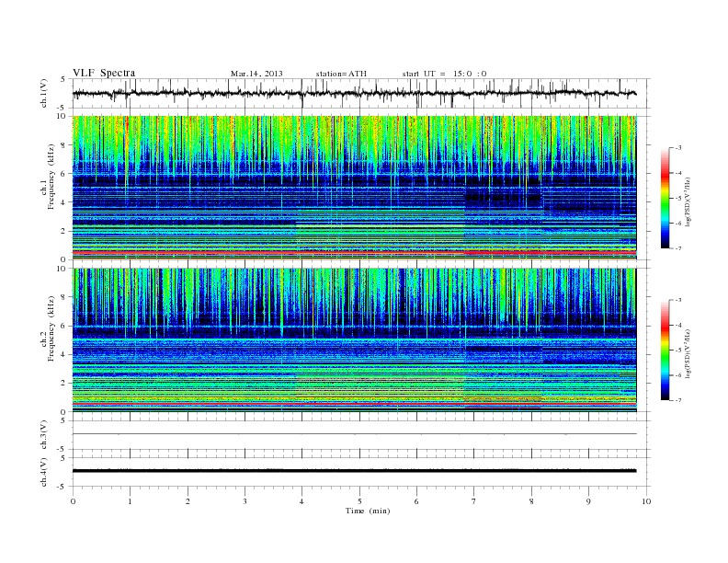
Task: Click the "10" kHz tick on ch.1 frequency axis
Action: (x=62, y=116)
